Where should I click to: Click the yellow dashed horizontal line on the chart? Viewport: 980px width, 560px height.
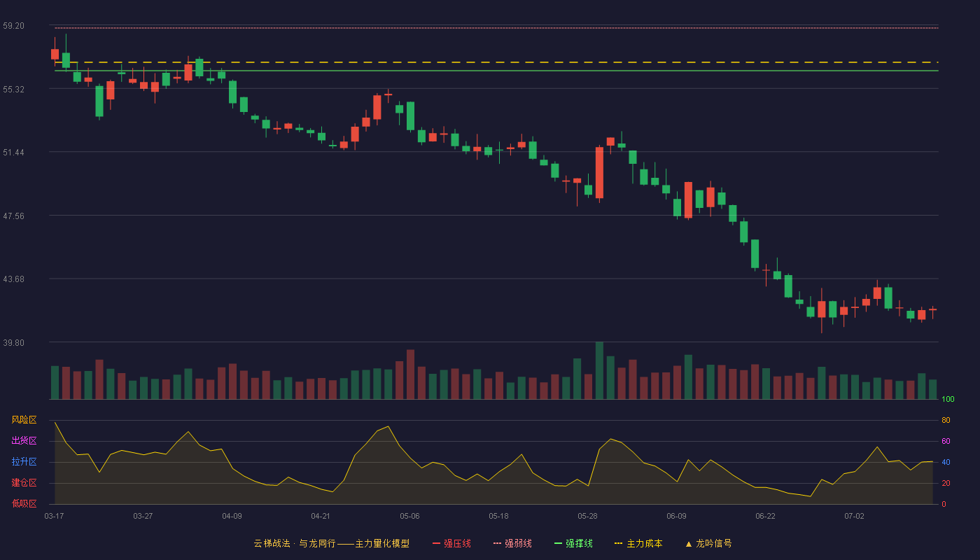496,62
